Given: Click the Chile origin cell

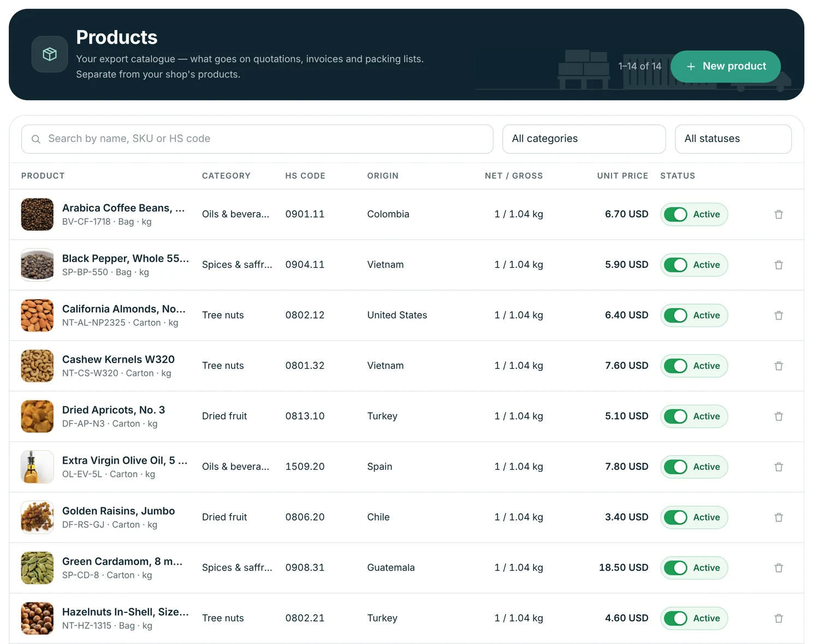Looking at the screenshot, I should [378, 518].
